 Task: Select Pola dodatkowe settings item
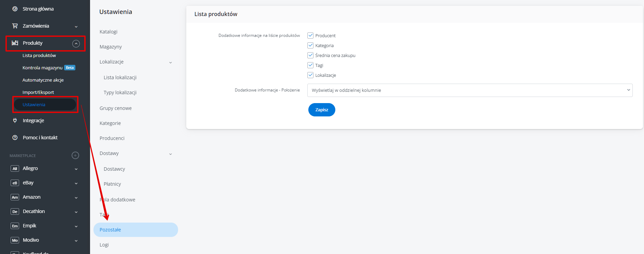(x=117, y=200)
